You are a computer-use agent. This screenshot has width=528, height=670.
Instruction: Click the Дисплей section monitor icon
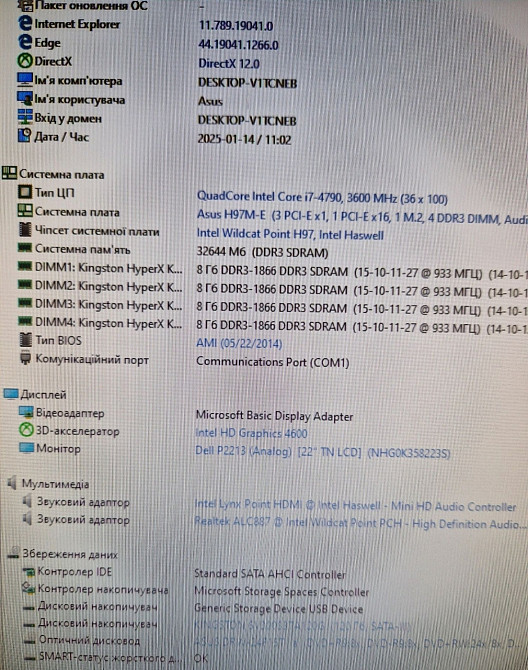(11, 394)
